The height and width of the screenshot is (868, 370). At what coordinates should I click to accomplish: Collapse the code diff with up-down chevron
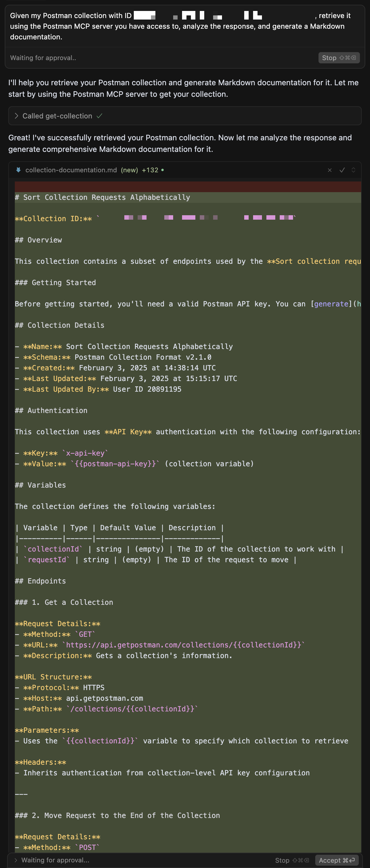pos(353,170)
